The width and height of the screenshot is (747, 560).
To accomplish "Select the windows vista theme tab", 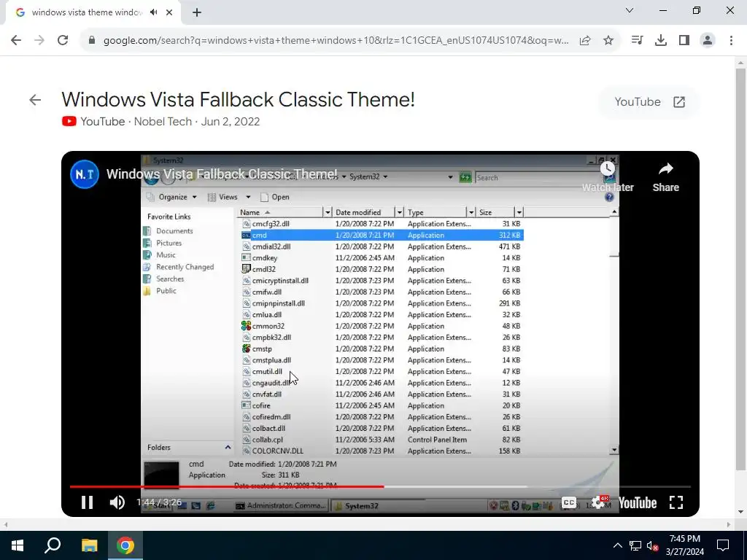I will pos(88,12).
